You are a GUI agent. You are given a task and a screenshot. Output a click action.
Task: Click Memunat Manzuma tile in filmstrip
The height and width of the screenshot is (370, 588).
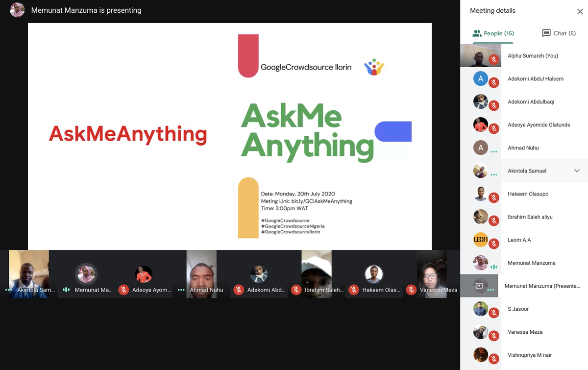point(86,273)
